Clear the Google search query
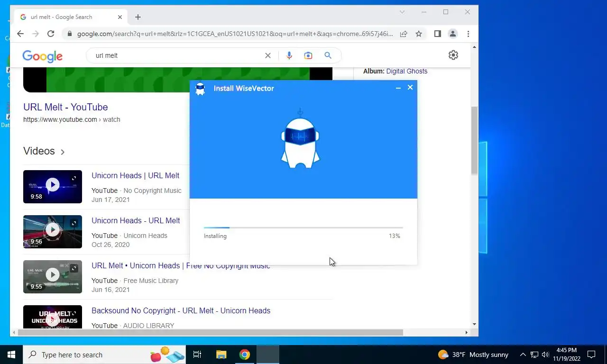Viewport: 607px width, 364px height. point(268,55)
